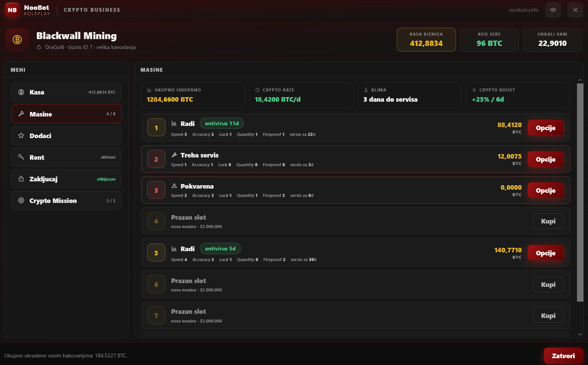Buy a machine for empty slot 4

pyautogui.click(x=548, y=221)
